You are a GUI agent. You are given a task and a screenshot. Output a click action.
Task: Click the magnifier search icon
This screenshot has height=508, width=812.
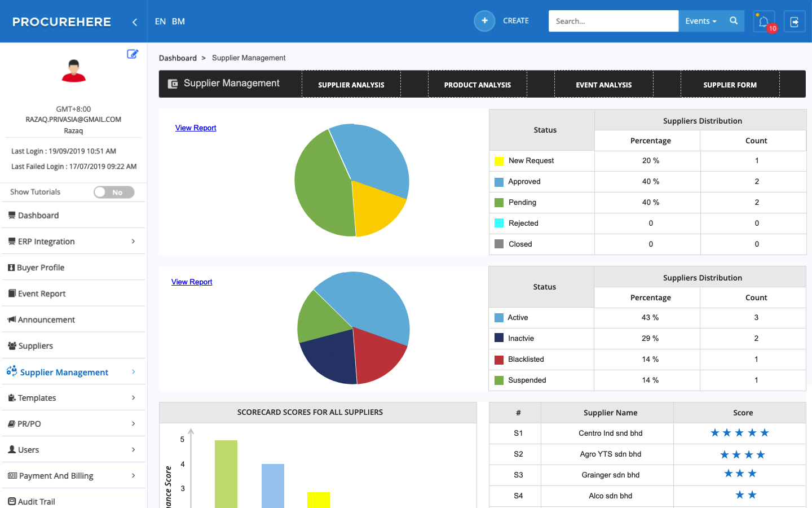tap(733, 21)
